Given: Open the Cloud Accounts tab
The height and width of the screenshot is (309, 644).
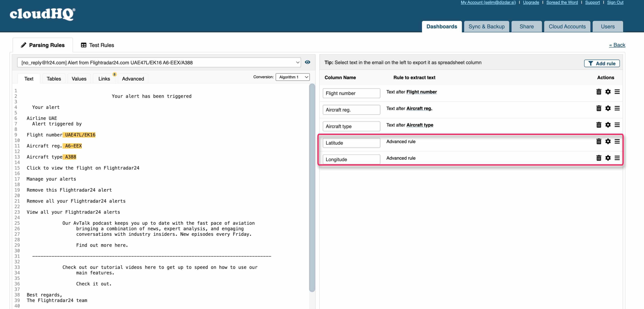Looking at the screenshot, I should [x=567, y=26].
